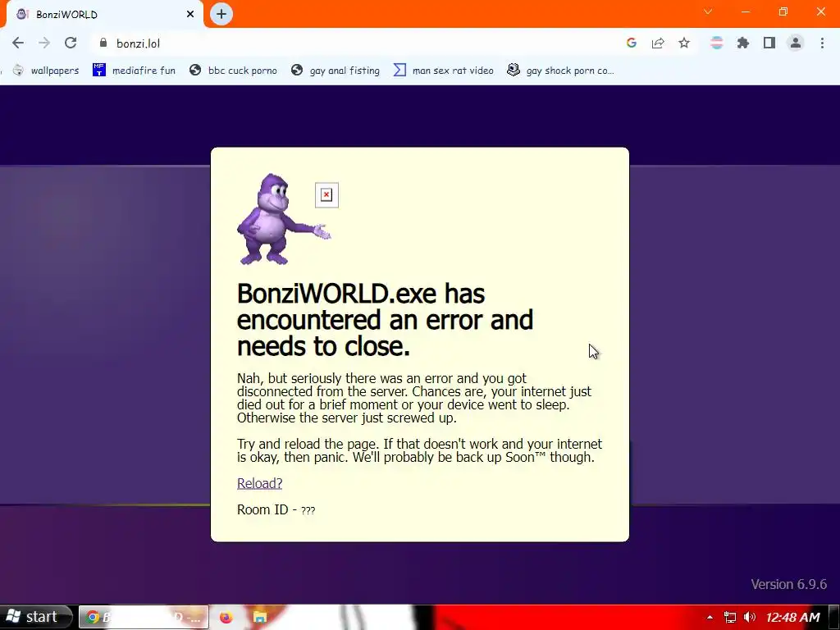Click the error heading BonziWORLD.exe has encountered
This screenshot has width=840, height=630.
coord(385,320)
